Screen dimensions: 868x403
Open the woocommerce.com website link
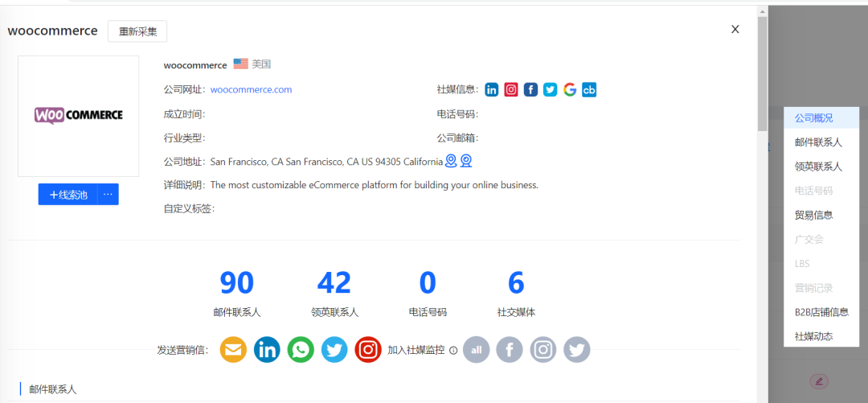point(252,89)
